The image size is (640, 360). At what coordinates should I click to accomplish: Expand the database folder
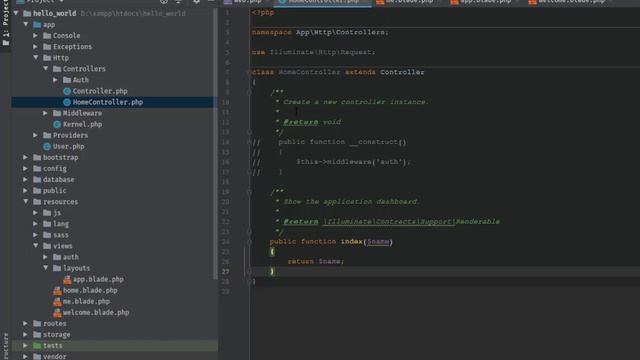click(26, 179)
